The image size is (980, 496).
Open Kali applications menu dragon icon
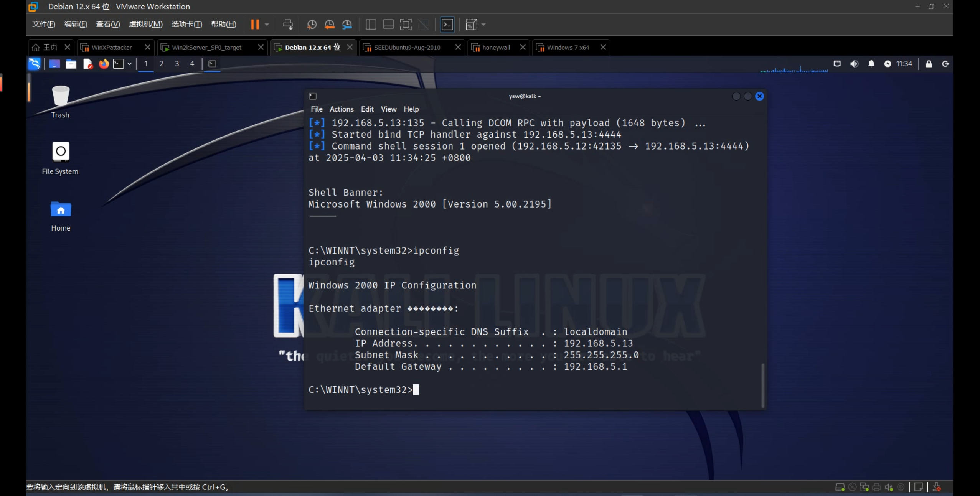[x=35, y=64]
